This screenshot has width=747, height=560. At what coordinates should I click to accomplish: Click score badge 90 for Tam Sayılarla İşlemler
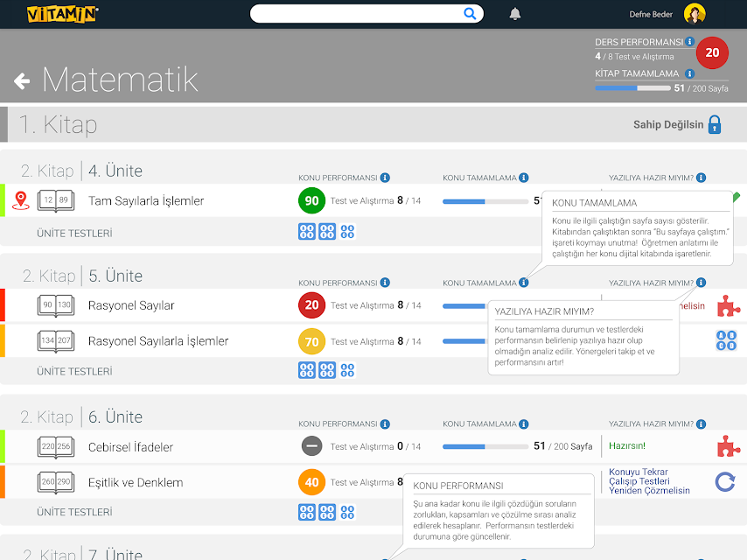(311, 200)
